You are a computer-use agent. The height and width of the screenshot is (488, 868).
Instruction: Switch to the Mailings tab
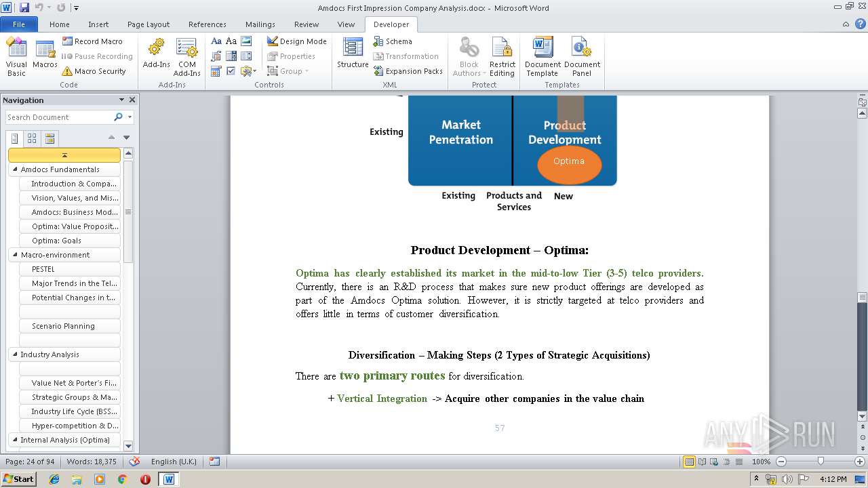coord(260,24)
